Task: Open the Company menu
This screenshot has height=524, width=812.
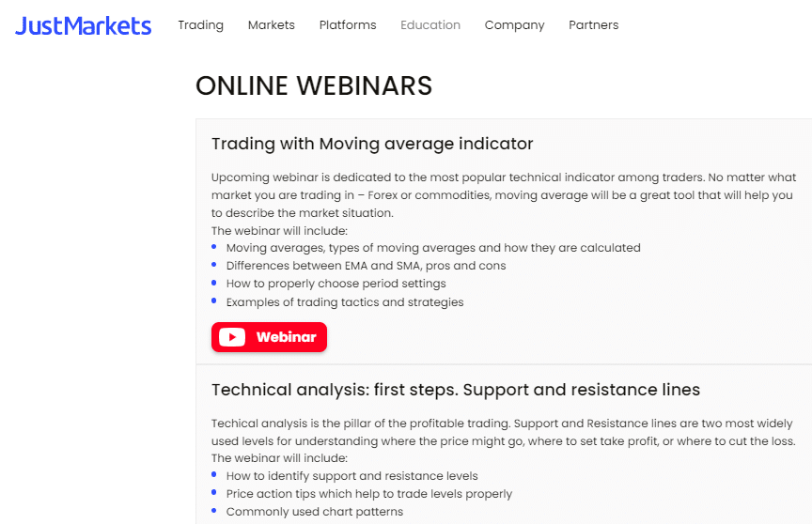Action: click(x=514, y=25)
